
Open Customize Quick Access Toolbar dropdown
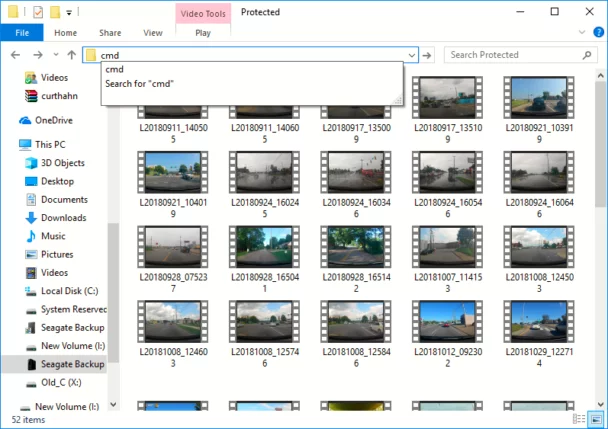pyautogui.click(x=69, y=13)
